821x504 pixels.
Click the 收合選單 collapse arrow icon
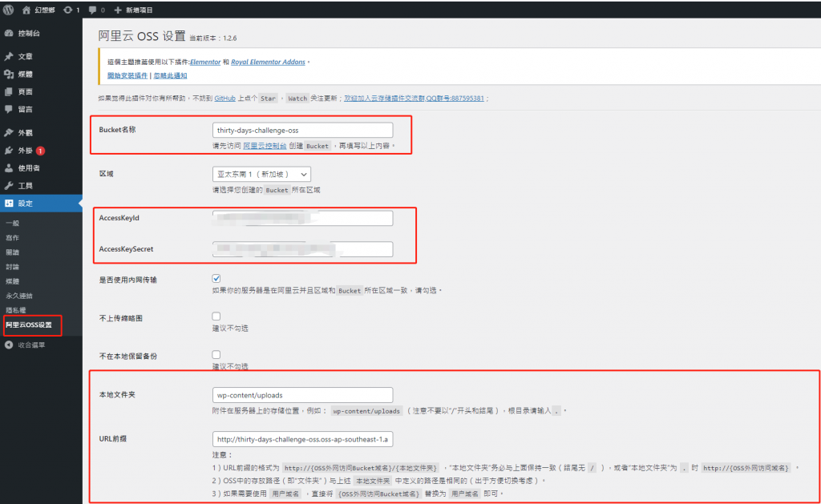(x=9, y=345)
